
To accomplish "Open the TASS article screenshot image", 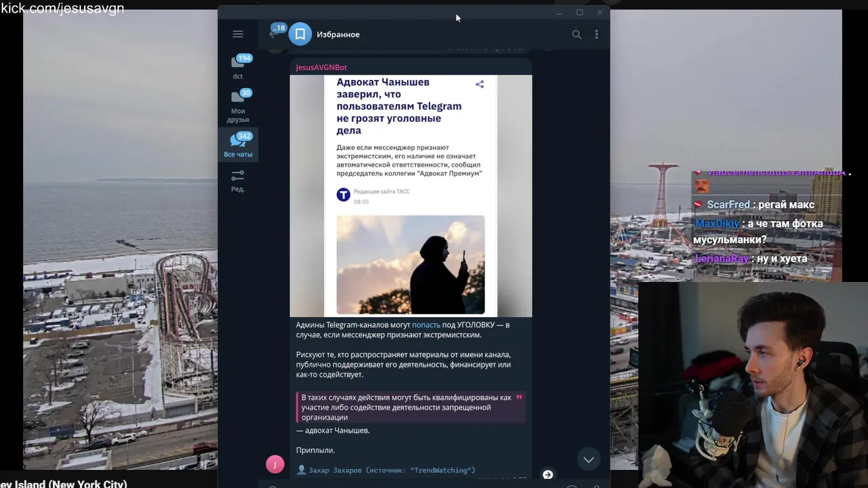I will [411, 196].
